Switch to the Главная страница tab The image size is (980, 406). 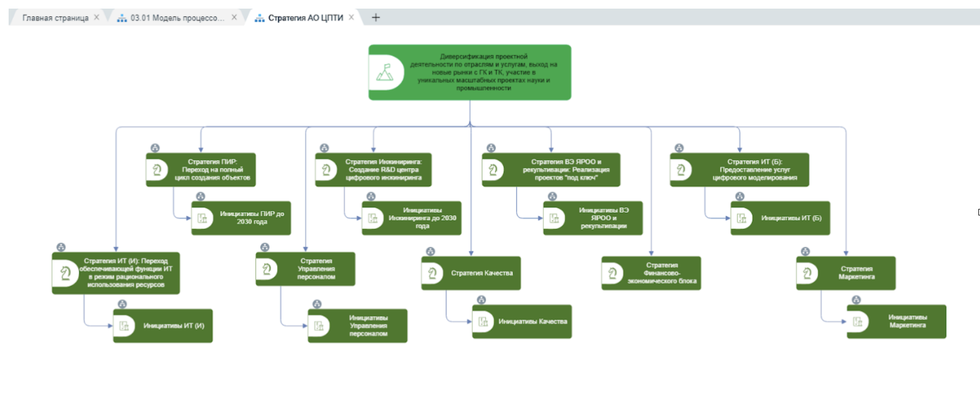coord(55,18)
